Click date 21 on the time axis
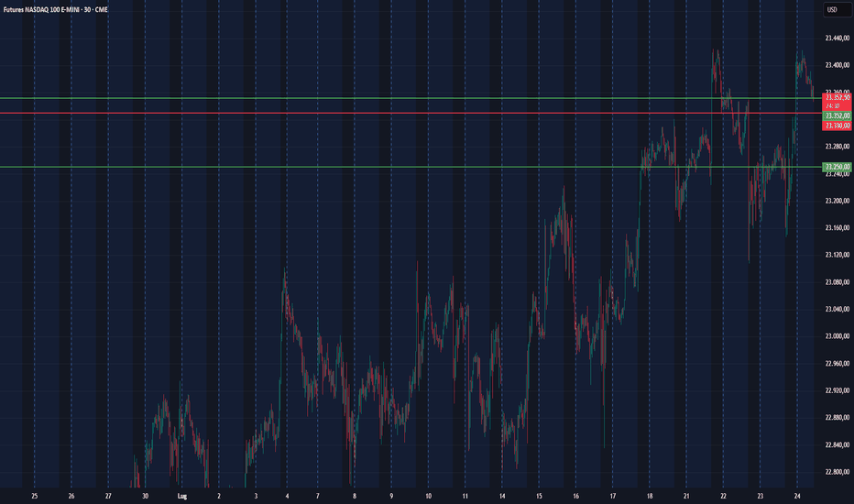The image size is (854, 504). (x=686, y=497)
